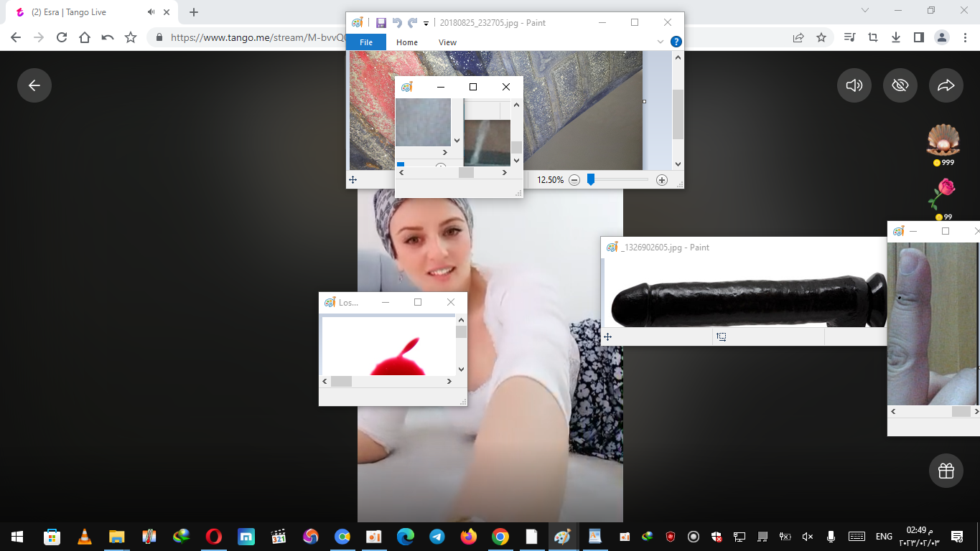Toggle the crossed-out eye hide button
Screen dimensions: 980x551
tap(900, 86)
